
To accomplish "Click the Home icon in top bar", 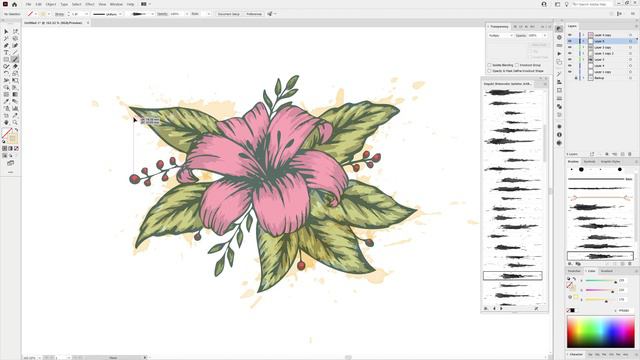I will pos(15,4).
